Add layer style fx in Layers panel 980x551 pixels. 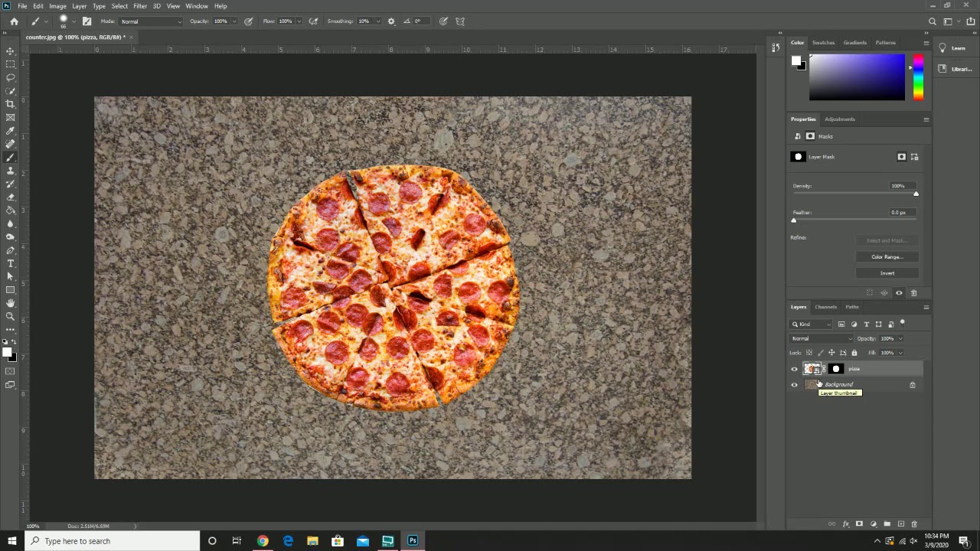(x=845, y=524)
